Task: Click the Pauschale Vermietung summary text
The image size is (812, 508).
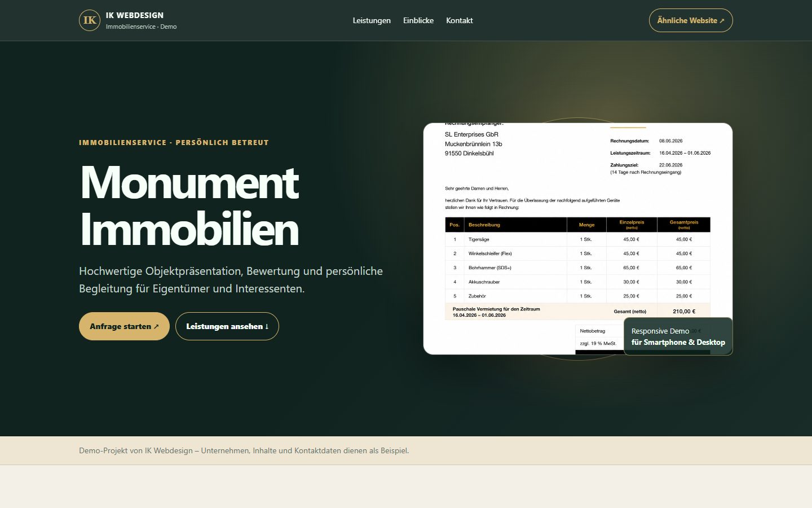Action: 496,312
